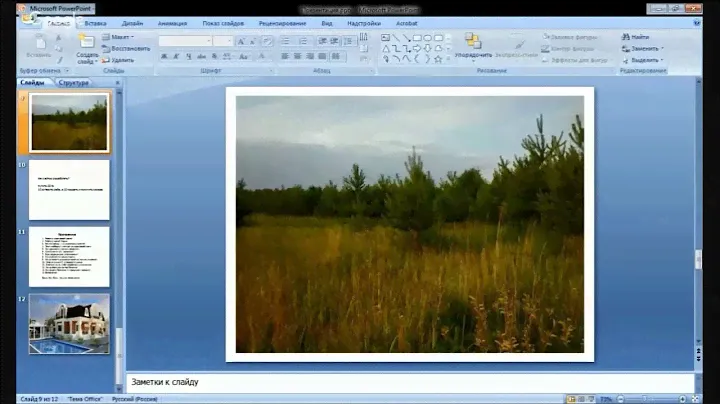Toggle italic text formatting

tap(175, 57)
